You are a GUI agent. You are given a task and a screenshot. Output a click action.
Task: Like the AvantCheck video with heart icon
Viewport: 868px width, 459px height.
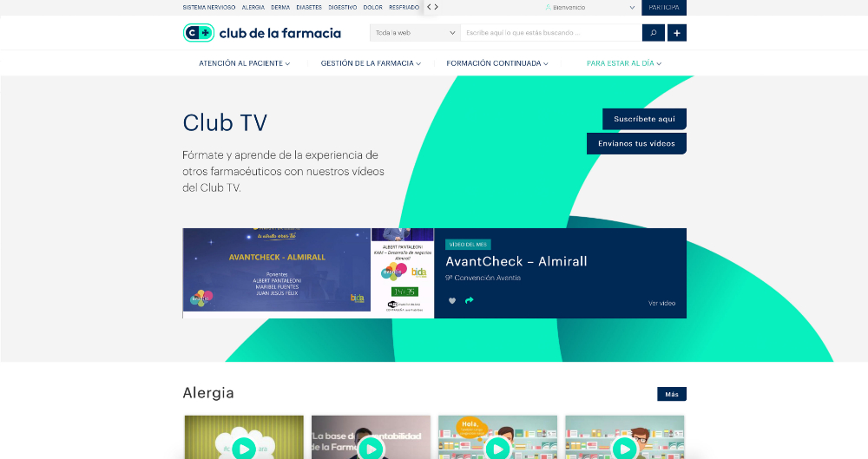click(452, 300)
